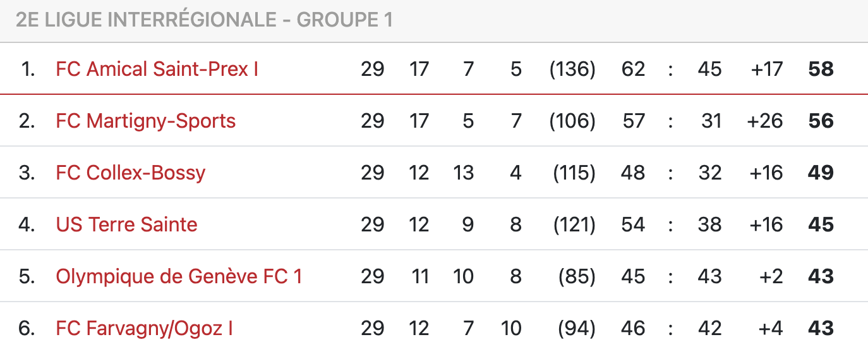Click the 49 points total for Collex-Bossy

pyautogui.click(x=821, y=173)
